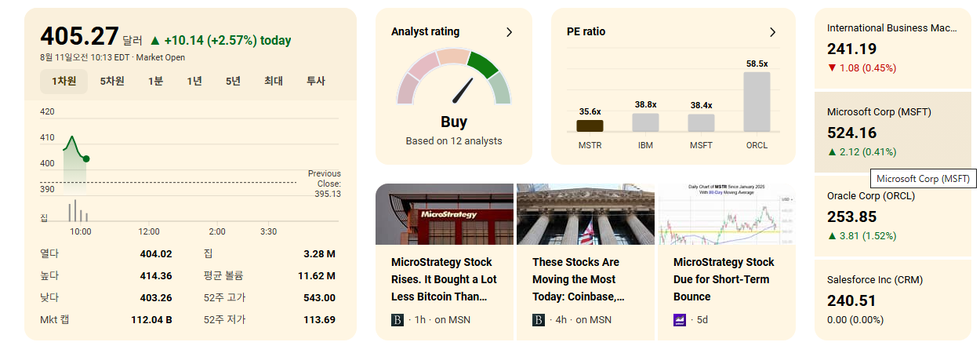Open the MSTR daily chart thumbnail
This screenshot has width=980, height=353.
(x=727, y=214)
